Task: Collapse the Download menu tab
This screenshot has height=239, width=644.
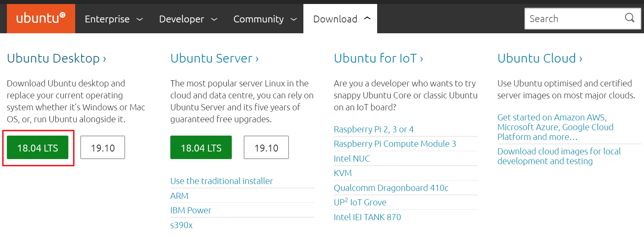Action: point(340,19)
